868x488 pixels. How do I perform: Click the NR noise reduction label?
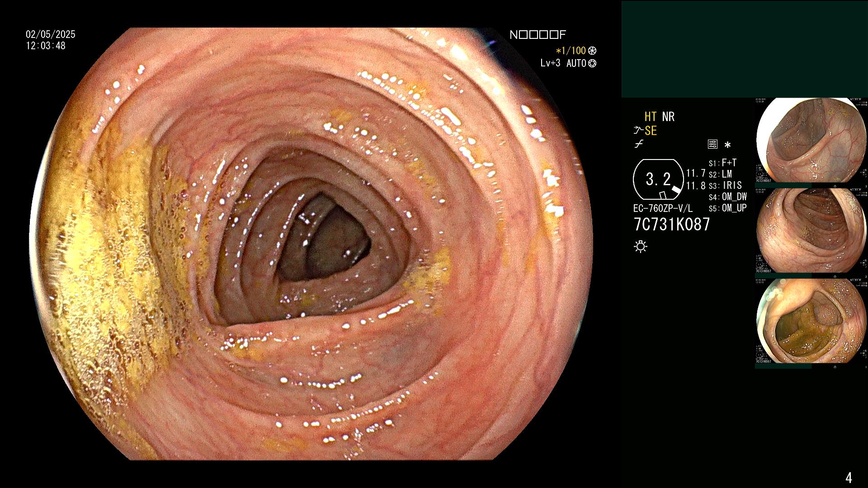pyautogui.click(x=668, y=117)
